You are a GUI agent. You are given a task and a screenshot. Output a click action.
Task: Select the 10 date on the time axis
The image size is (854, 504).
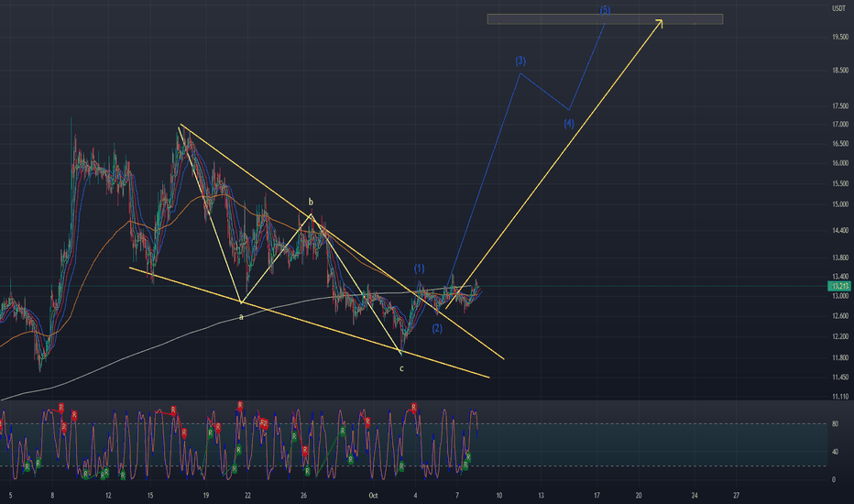click(498, 496)
